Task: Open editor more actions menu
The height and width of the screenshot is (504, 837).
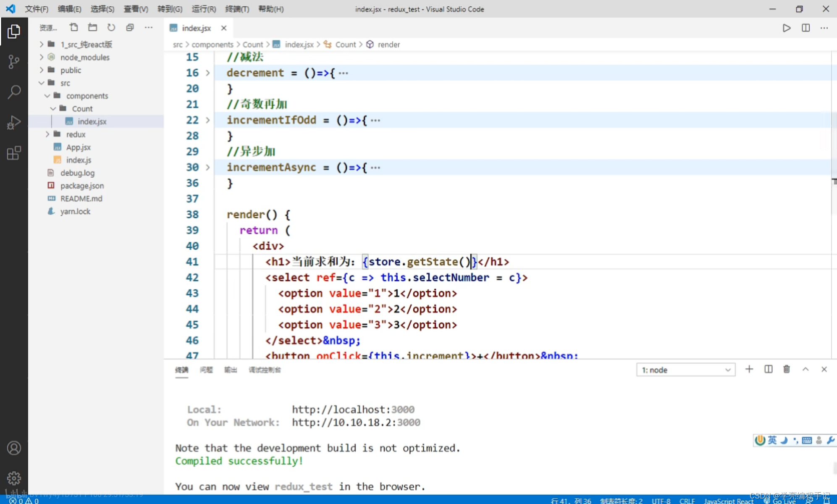Action: tap(824, 28)
